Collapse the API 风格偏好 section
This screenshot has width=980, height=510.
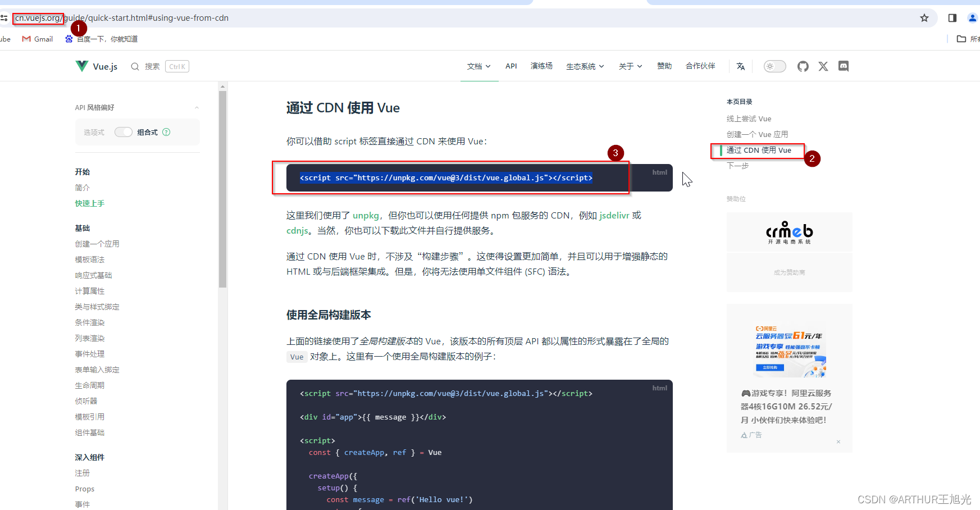197,107
